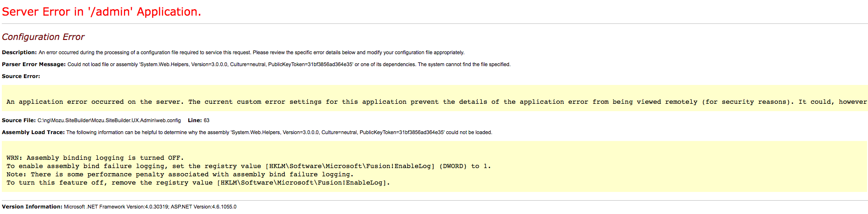Click the 'Version Information:' label
The height and width of the screenshot is (214, 868).
click(x=32, y=207)
